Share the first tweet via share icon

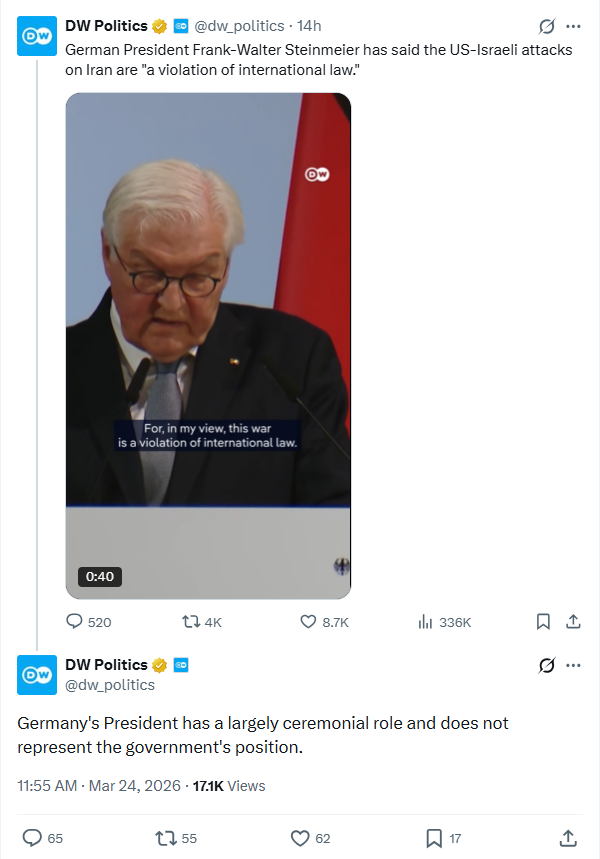coord(573,621)
